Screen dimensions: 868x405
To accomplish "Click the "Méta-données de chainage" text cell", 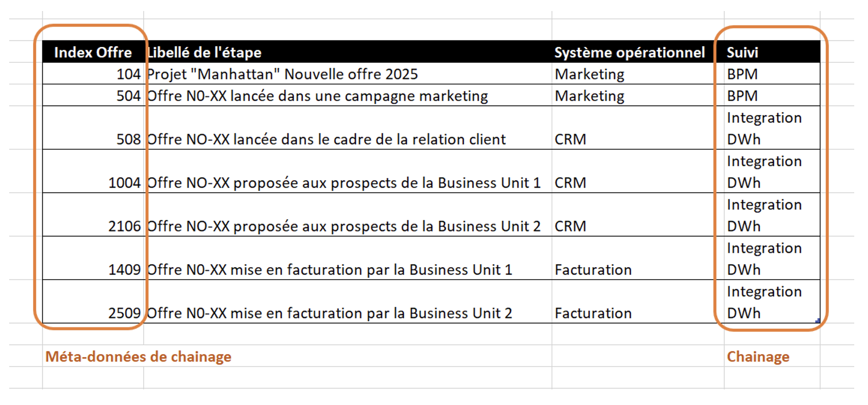I will click(138, 356).
